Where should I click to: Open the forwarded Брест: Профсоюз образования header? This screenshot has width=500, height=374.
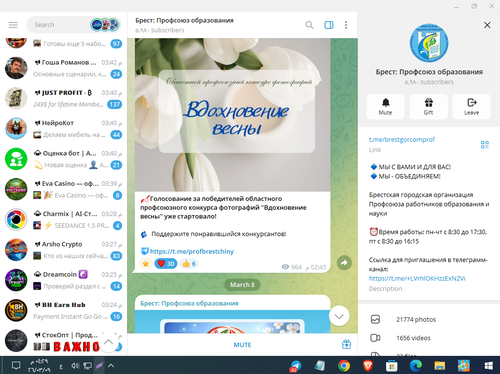point(189,303)
